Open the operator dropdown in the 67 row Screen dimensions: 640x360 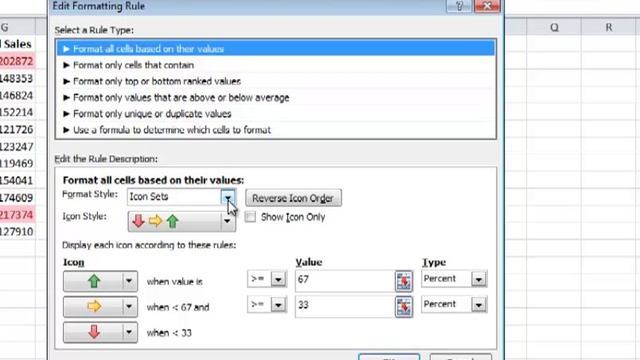[278, 280]
